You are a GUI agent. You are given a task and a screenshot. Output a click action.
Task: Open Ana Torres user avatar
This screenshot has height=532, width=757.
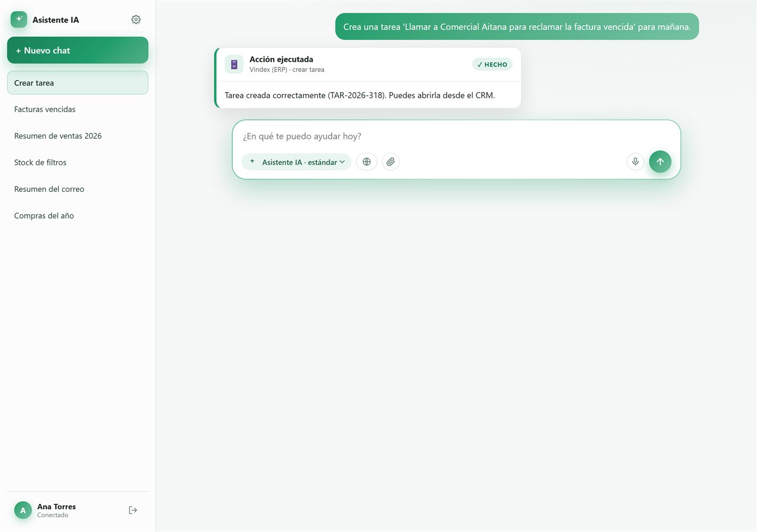(23, 510)
